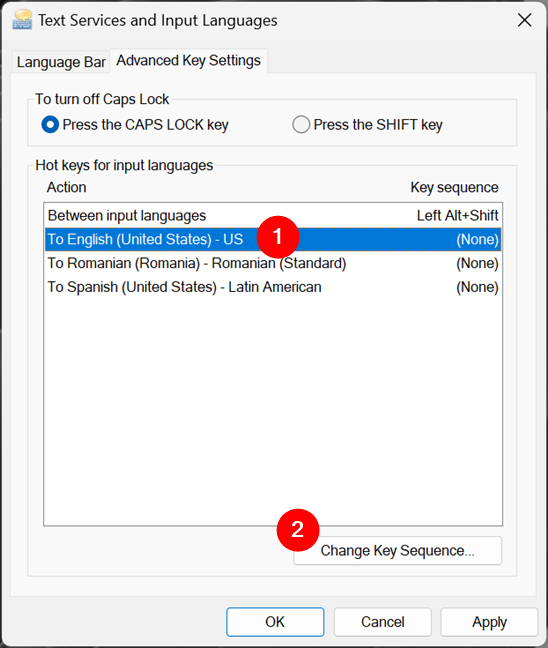Click the red number 1 marker
Image resolution: width=548 pixels, height=648 pixels.
pyautogui.click(x=278, y=237)
